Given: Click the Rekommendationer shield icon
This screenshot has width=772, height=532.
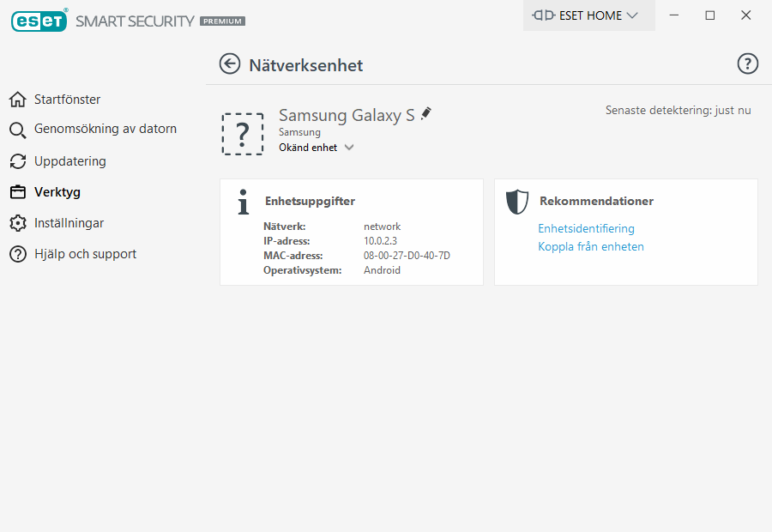Looking at the screenshot, I should 517,202.
